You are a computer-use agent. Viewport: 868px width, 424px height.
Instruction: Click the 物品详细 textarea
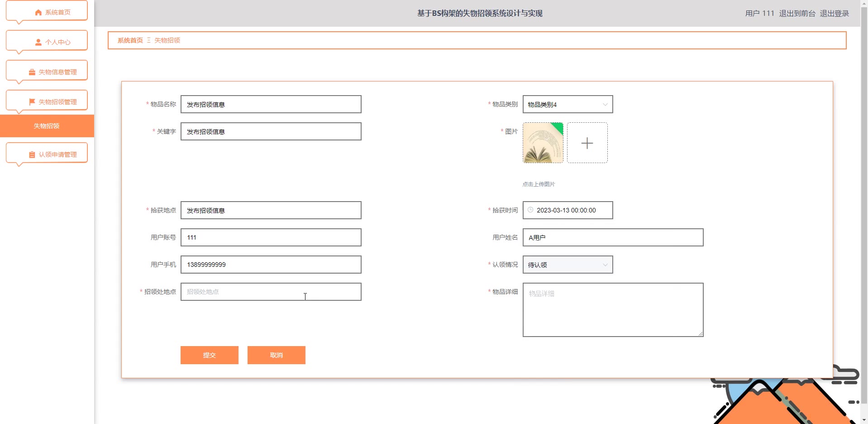613,310
